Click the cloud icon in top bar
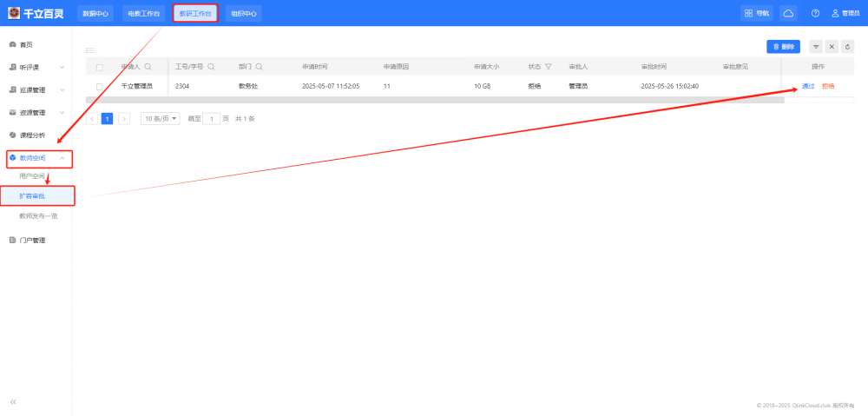The width and height of the screenshot is (868, 416). tap(788, 13)
